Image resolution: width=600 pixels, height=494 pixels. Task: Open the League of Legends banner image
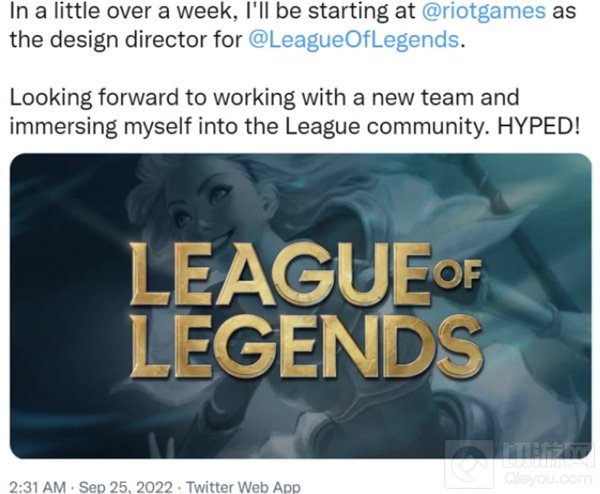[x=301, y=306]
